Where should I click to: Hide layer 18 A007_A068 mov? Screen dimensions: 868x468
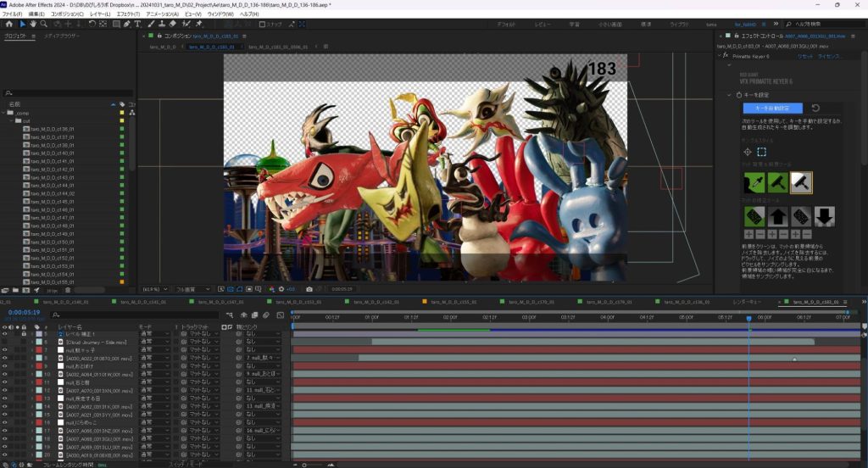tap(4, 438)
